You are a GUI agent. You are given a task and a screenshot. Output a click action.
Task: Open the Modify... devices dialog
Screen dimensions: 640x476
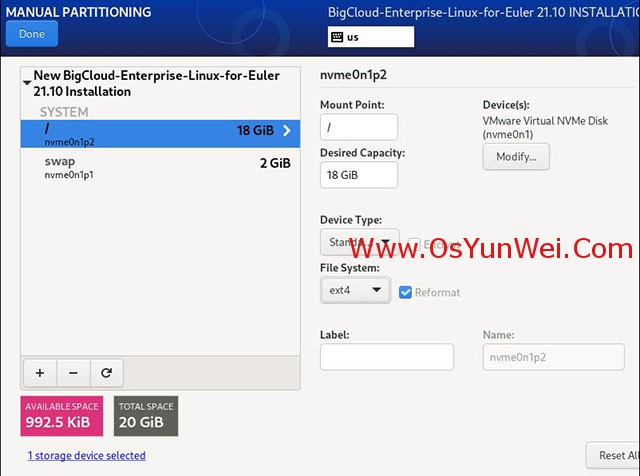click(516, 156)
